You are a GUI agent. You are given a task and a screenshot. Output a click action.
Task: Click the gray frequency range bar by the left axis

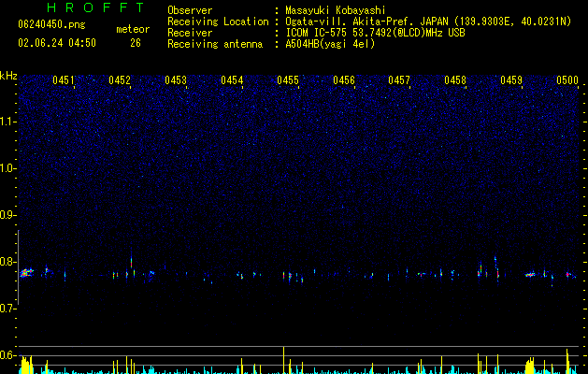(19, 267)
